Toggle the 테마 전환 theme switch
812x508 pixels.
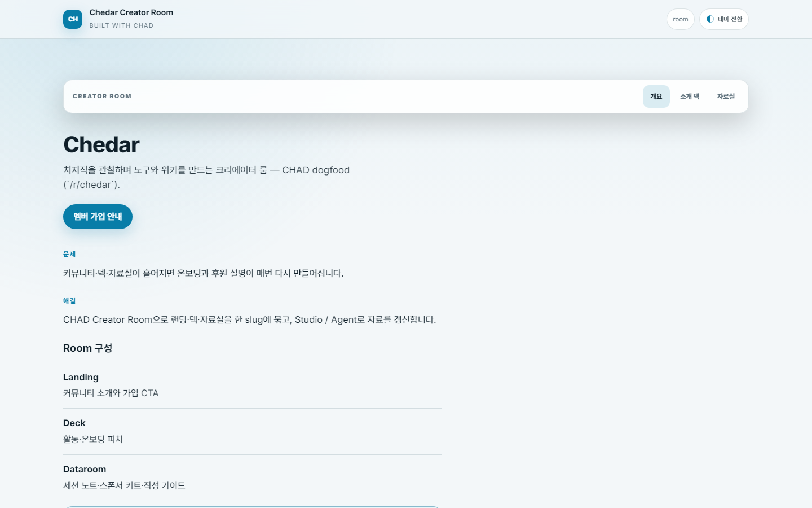click(723, 19)
